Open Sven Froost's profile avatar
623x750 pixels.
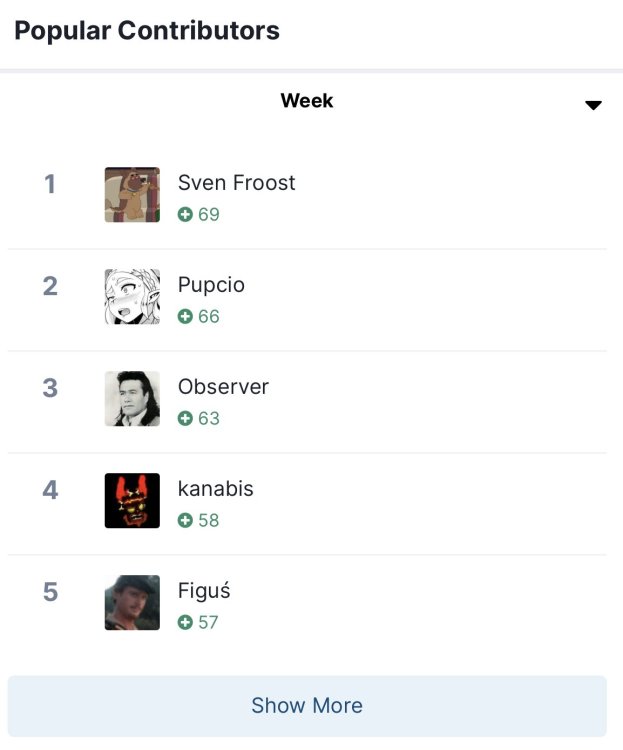132,195
